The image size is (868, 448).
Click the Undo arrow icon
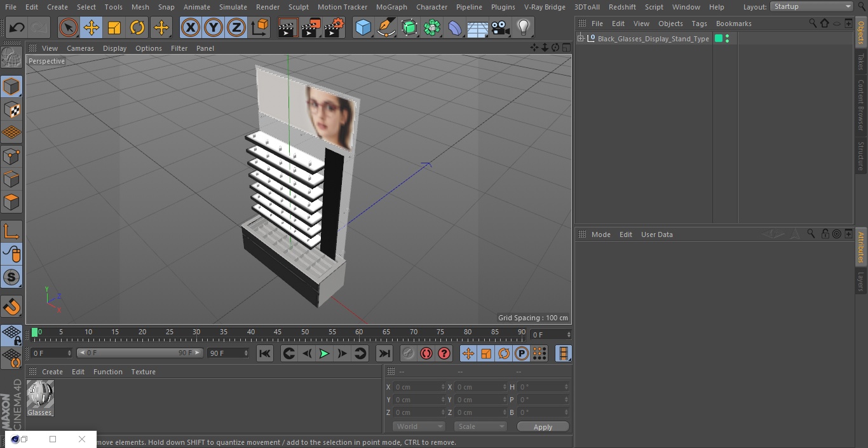17,28
